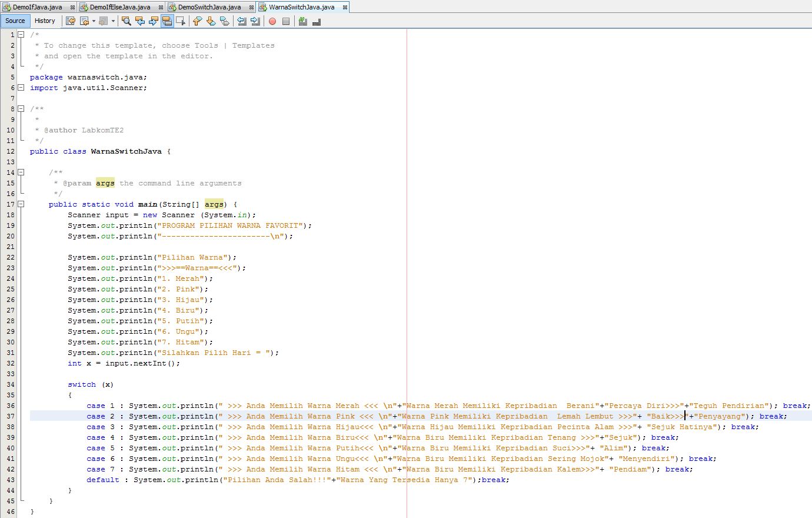The image size is (812, 518).
Task: Click the "default" keyword on line 43
Action: (x=103, y=480)
